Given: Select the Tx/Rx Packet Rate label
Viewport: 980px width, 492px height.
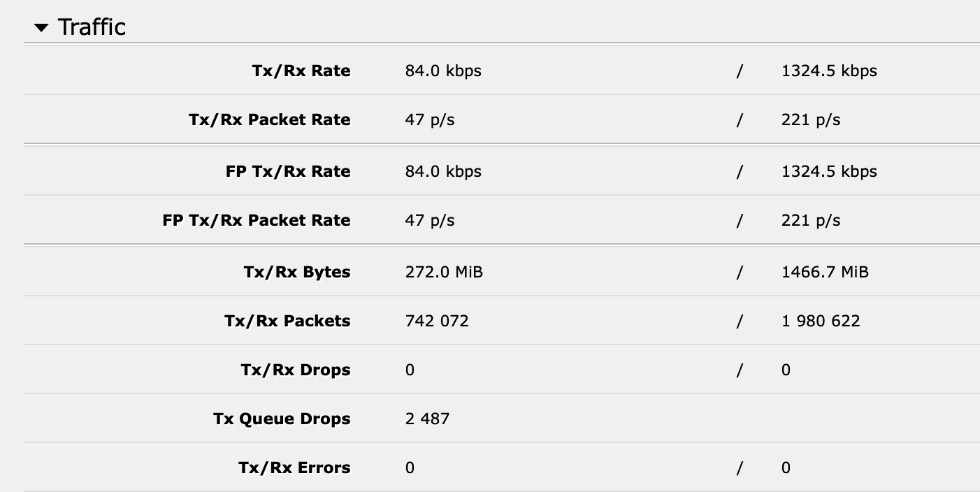Looking at the screenshot, I should point(269,120).
